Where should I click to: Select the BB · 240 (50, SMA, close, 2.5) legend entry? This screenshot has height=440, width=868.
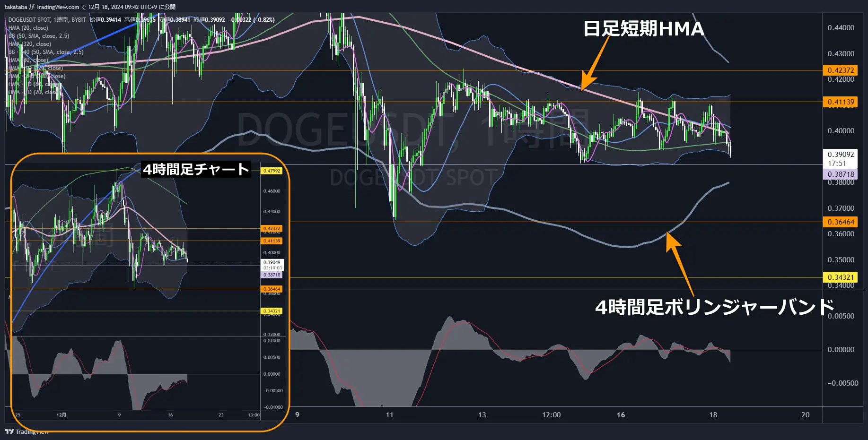(46, 52)
